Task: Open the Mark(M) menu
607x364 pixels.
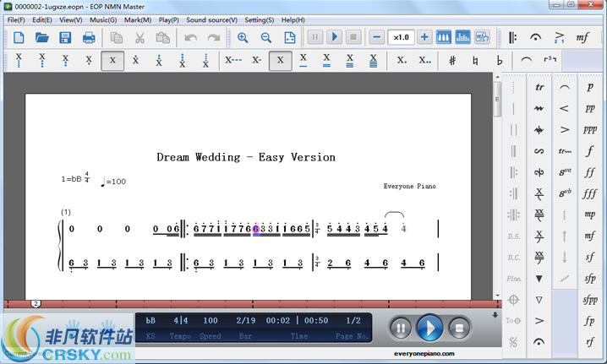Action: tap(138, 19)
